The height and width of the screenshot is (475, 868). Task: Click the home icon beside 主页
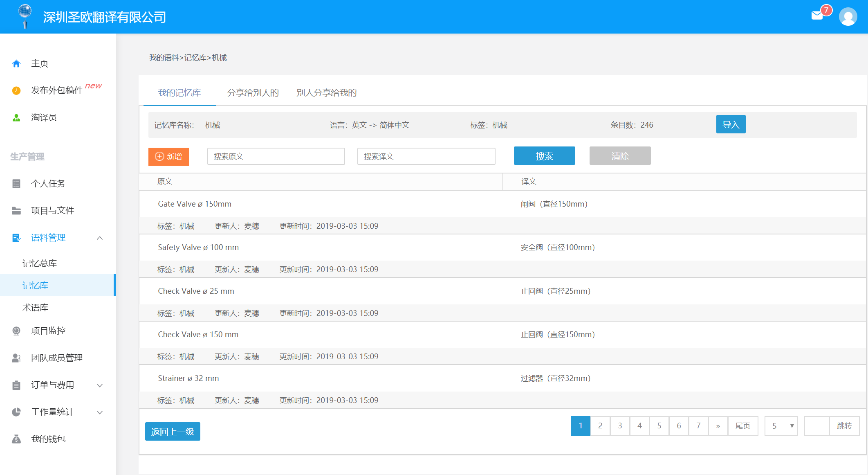click(16, 63)
